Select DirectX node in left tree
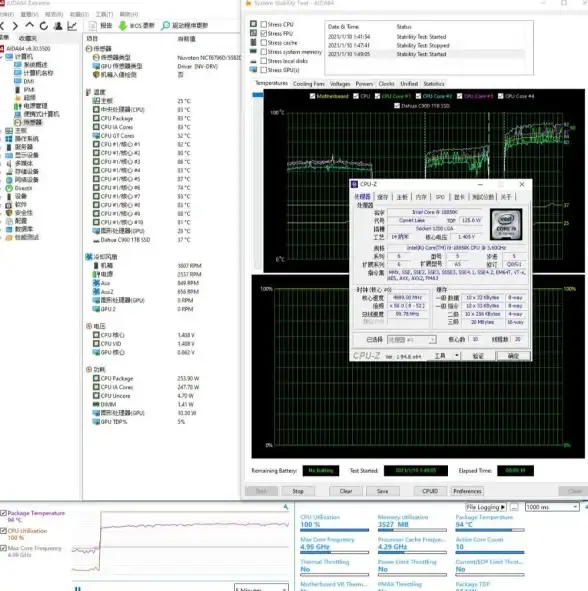Image resolution: width=588 pixels, height=591 pixels. coord(23,188)
